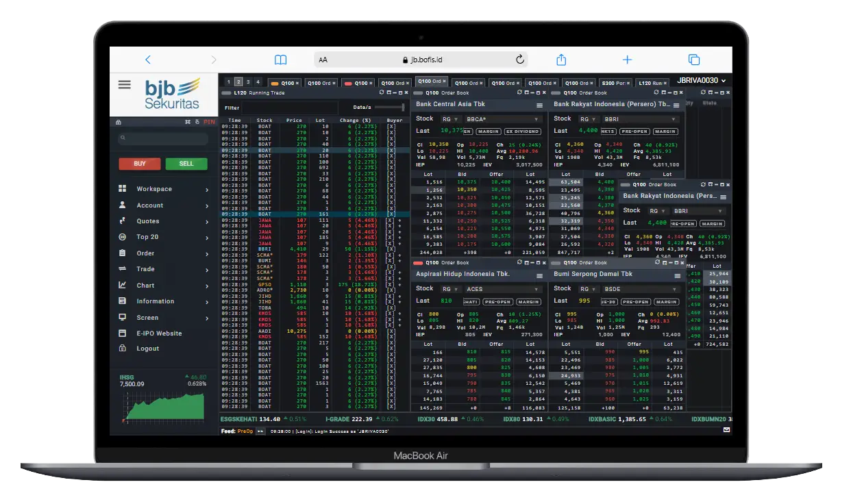851x504 pixels.
Task: Toggle the feed expand arrows button
Action: [x=260, y=431]
